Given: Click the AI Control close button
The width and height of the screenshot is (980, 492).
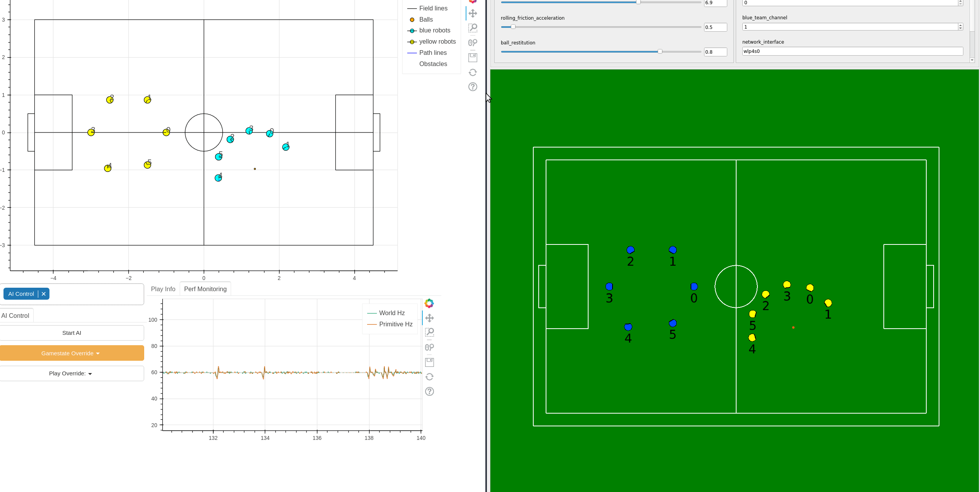Looking at the screenshot, I should click(44, 294).
